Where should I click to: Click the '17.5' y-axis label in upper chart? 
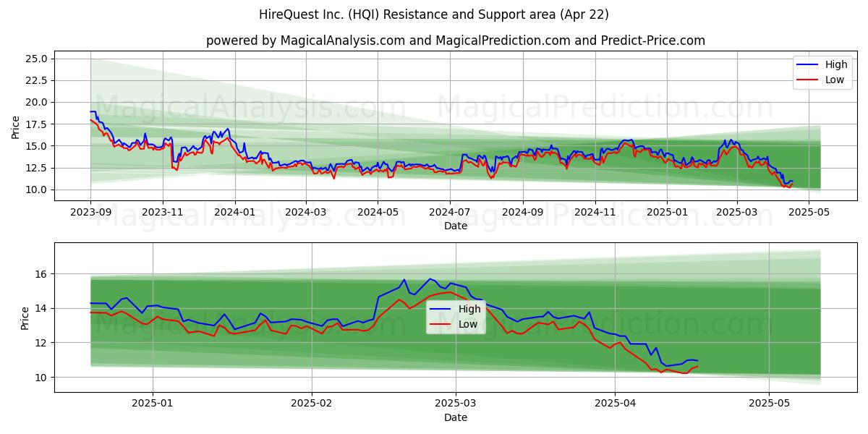pos(37,124)
